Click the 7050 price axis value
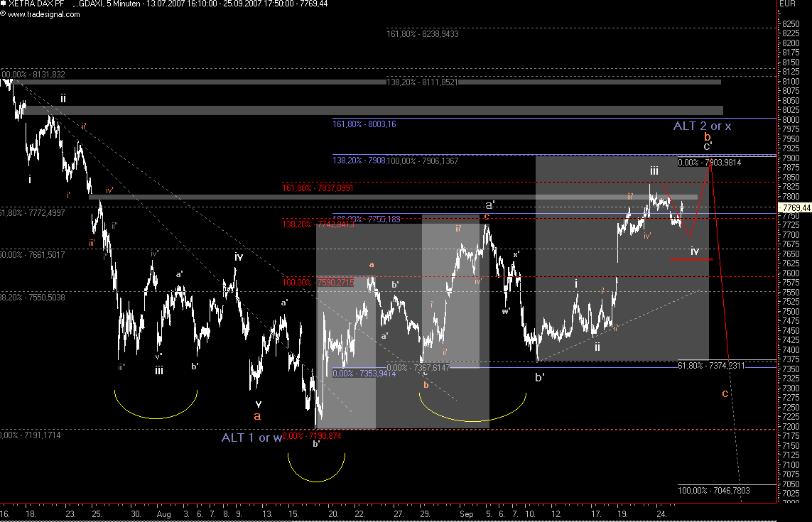Screen dimensions: 812x522 point(790,484)
